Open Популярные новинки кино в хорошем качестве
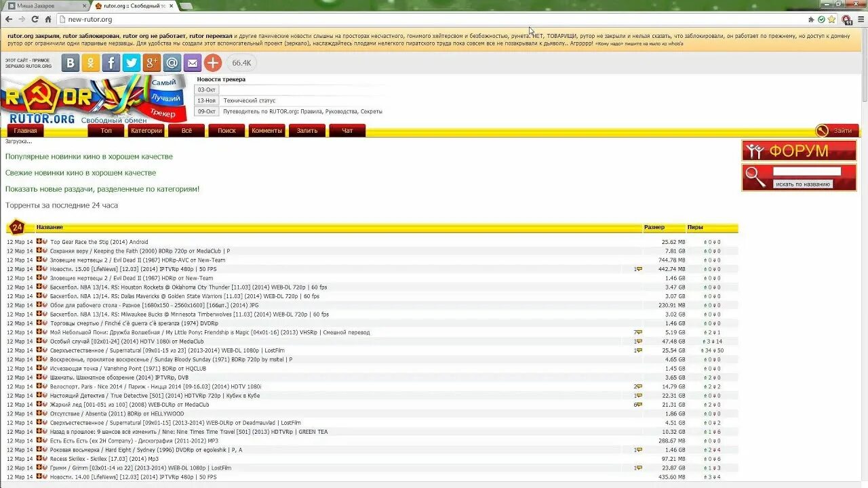868x488 pixels. (x=89, y=157)
